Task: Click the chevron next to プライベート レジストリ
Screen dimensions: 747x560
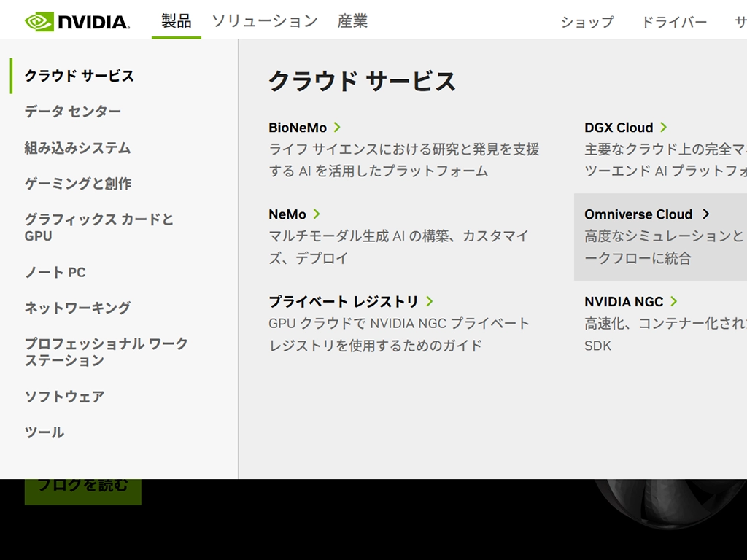Action: pos(429,301)
